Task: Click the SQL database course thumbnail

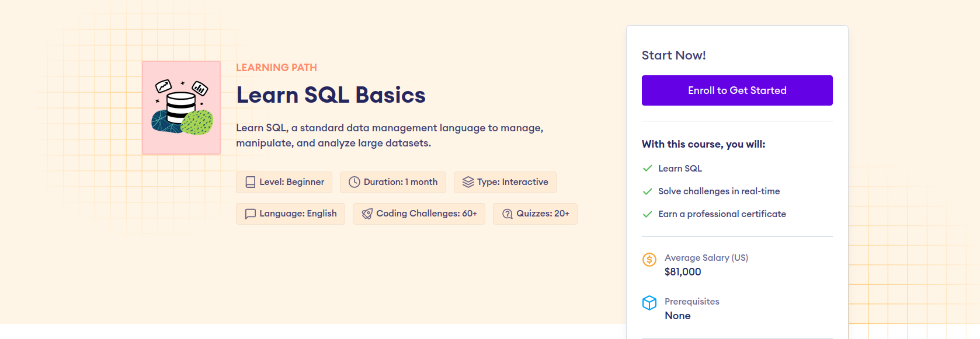Action: click(182, 107)
